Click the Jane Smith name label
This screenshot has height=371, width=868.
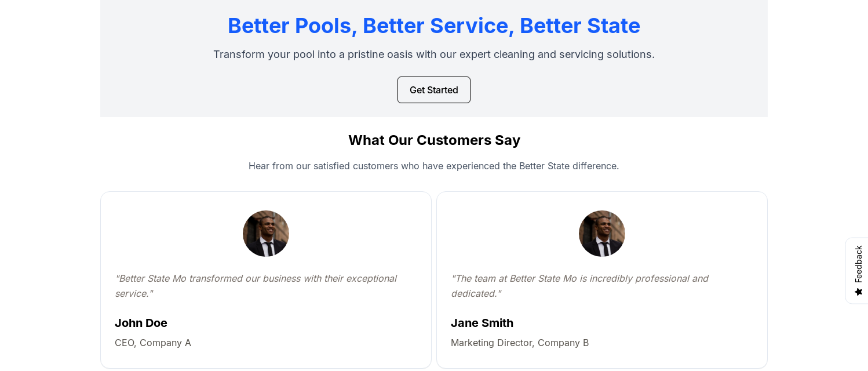(482, 323)
